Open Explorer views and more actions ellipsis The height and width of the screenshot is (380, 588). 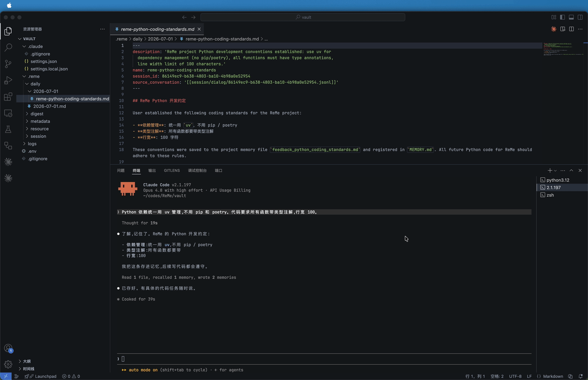click(102, 29)
